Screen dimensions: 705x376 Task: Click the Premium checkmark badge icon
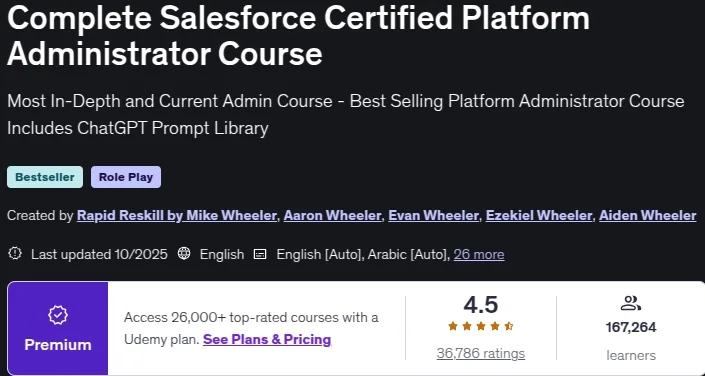pyautogui.click(x=58, y=316)
